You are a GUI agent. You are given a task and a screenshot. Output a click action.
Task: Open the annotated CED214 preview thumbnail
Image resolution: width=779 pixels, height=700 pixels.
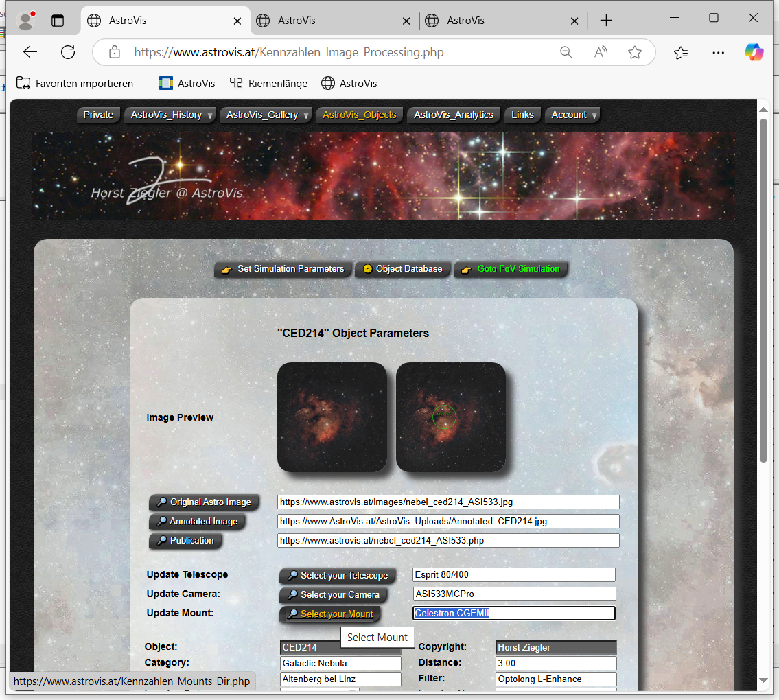pyautogui.click(x=451, y=417)
